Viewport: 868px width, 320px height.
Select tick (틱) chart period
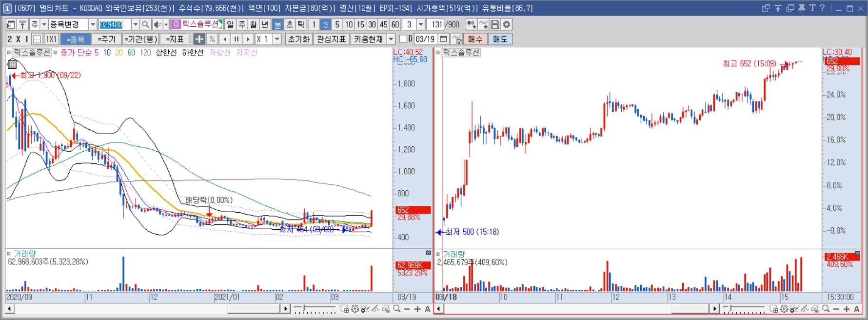301,24
